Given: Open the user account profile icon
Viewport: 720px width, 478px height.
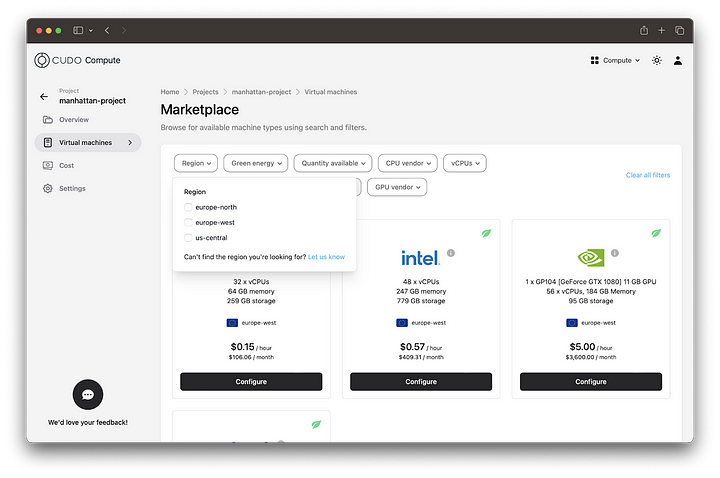Looking at the screenshot, I should pos(678,61).
